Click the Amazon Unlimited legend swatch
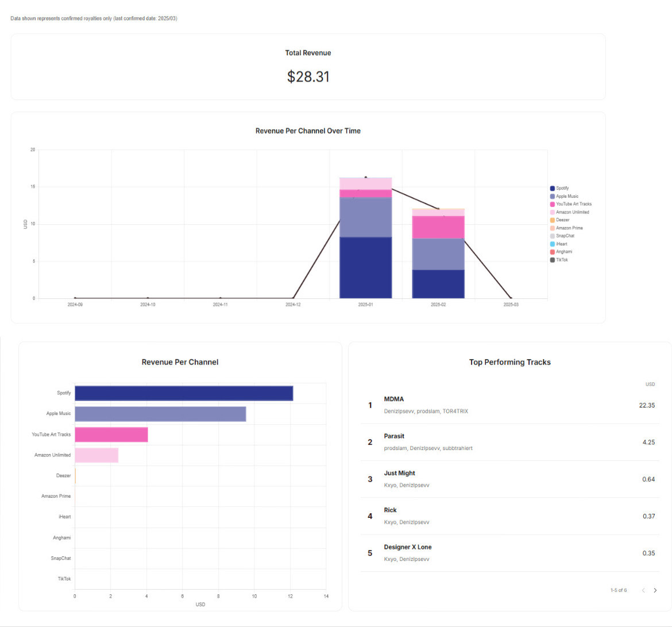 553,212
